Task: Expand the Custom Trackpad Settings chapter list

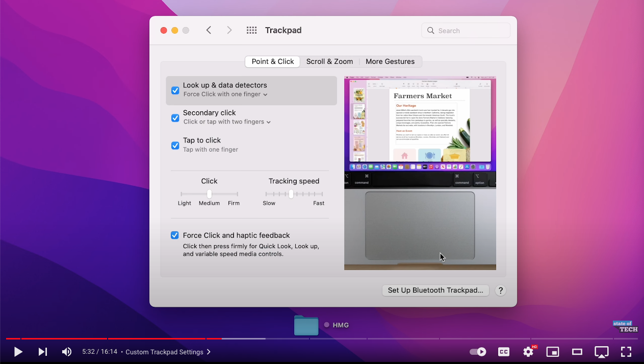Action: click(x=168, y=352)
